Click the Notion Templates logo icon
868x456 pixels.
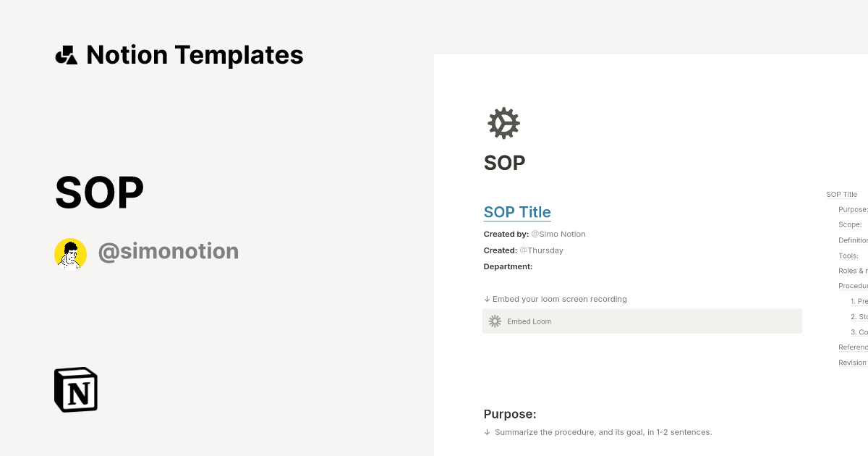[66, 54]
